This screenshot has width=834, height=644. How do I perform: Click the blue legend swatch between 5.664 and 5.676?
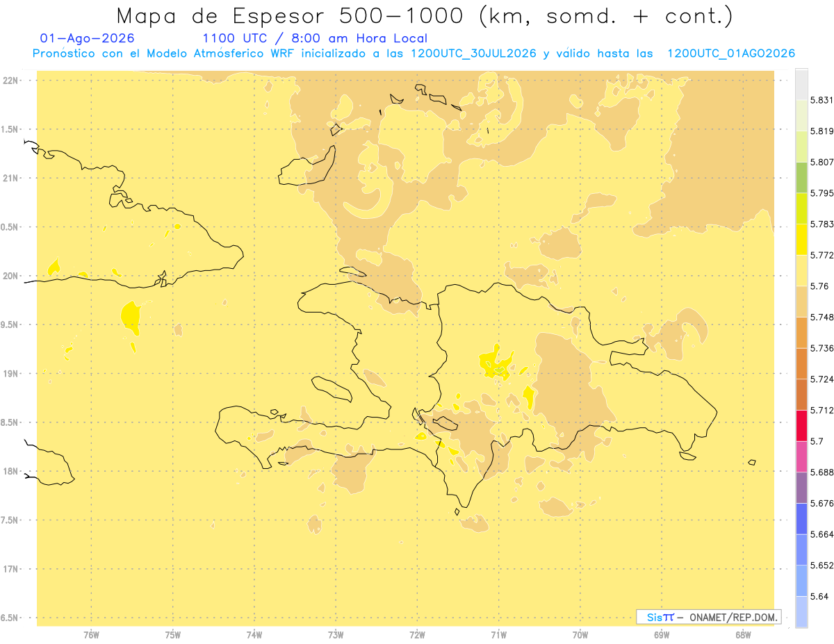point(801,518)
